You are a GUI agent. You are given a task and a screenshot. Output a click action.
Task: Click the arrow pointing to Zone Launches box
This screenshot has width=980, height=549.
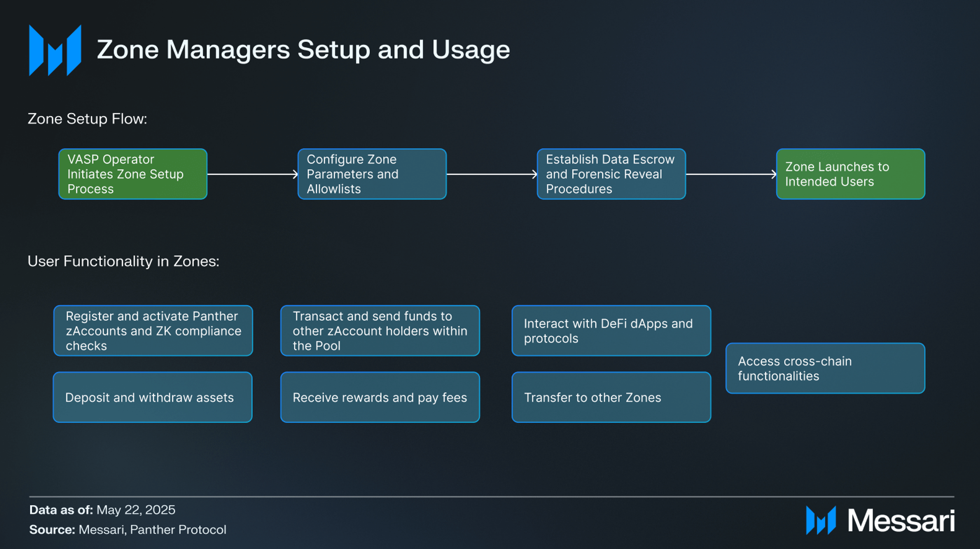(731, 174)
